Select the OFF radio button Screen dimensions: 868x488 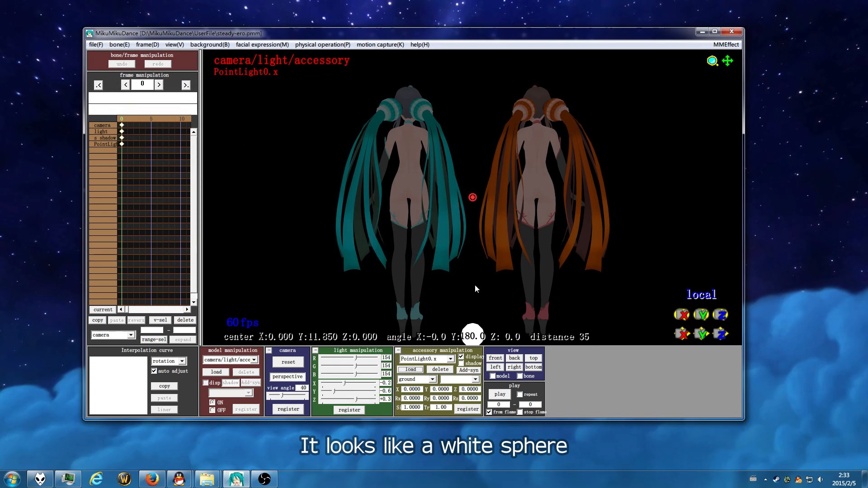point(212,410)
